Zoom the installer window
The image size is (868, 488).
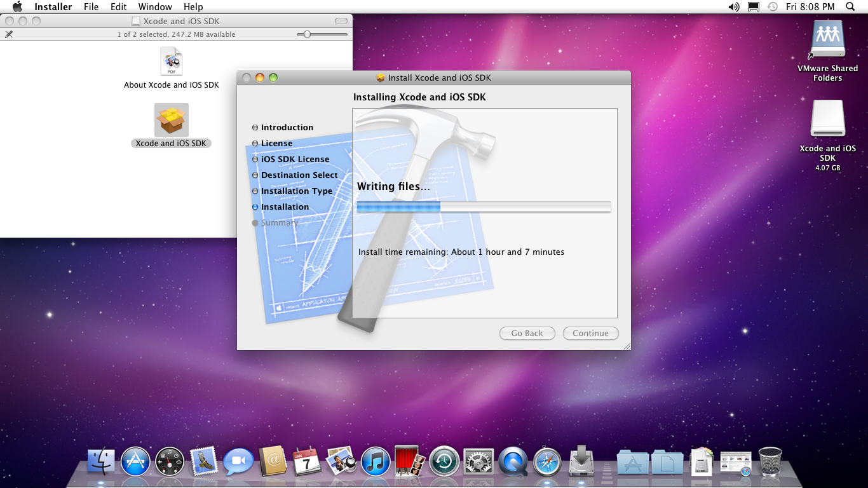[273, 78]
